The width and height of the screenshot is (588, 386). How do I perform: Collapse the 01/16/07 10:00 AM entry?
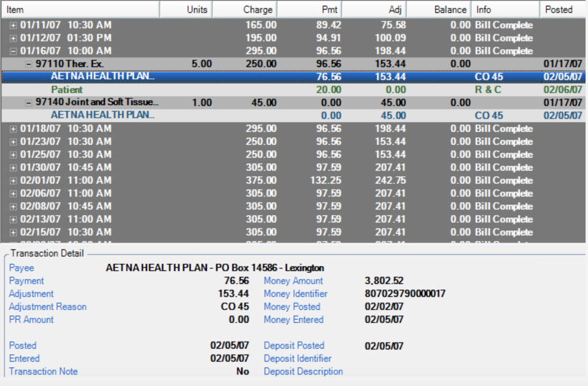click(x=13, y=51)
